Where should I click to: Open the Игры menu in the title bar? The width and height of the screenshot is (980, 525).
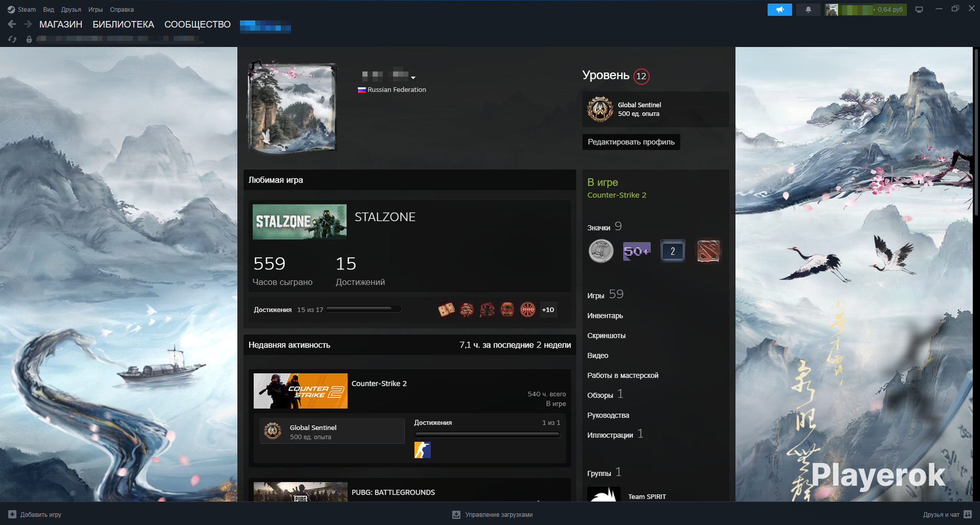pos(95,9)
